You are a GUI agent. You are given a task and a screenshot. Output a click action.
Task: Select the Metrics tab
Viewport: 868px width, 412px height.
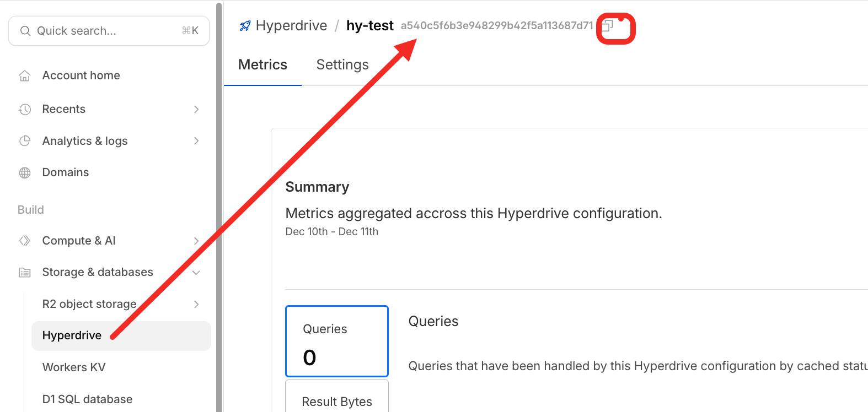[262, 65]
